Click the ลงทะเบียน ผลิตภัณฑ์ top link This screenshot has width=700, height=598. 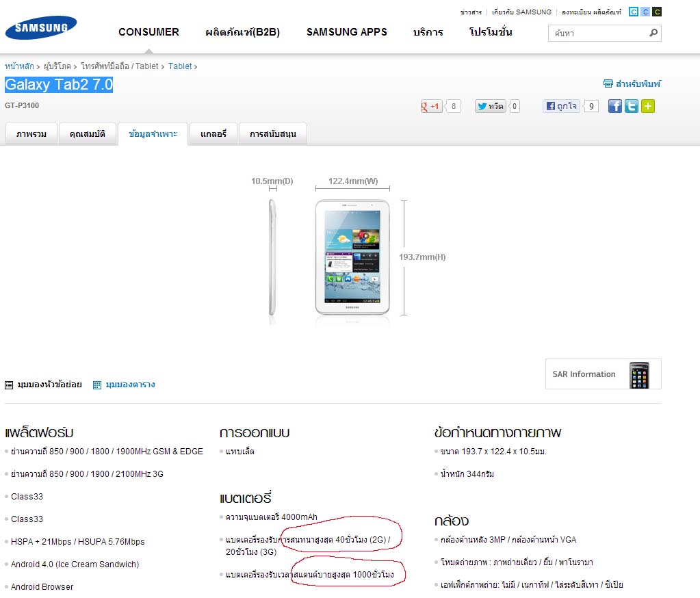coord(591,12)
